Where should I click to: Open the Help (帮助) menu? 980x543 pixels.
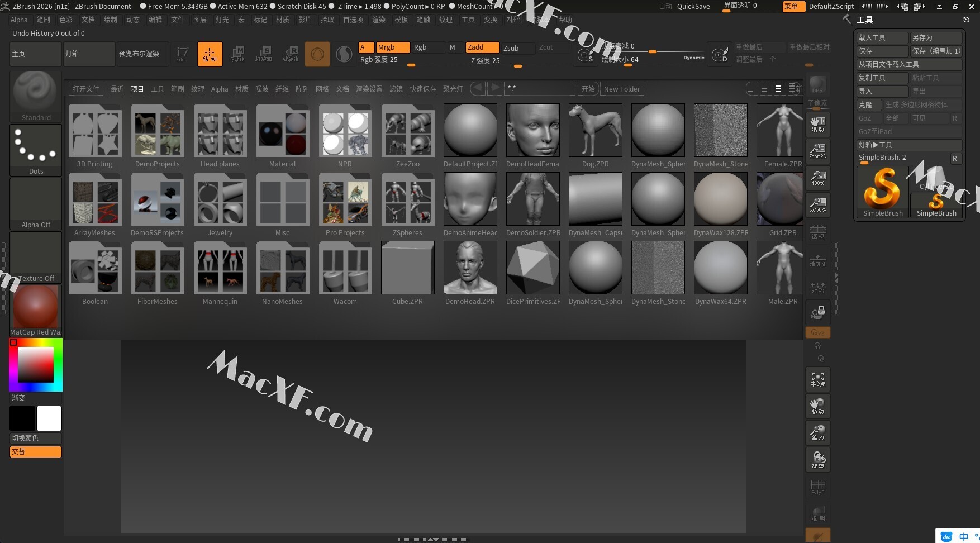coord(565,20)
